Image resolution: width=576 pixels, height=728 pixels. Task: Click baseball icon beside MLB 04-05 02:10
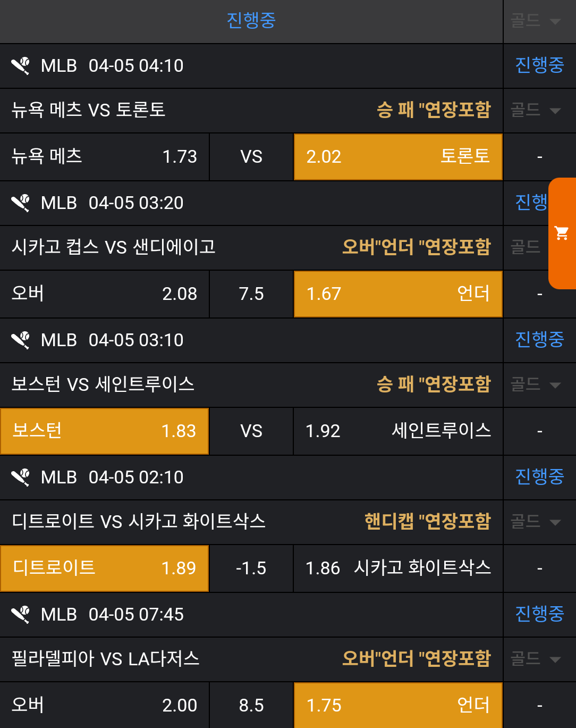click(x=21, y=478)
